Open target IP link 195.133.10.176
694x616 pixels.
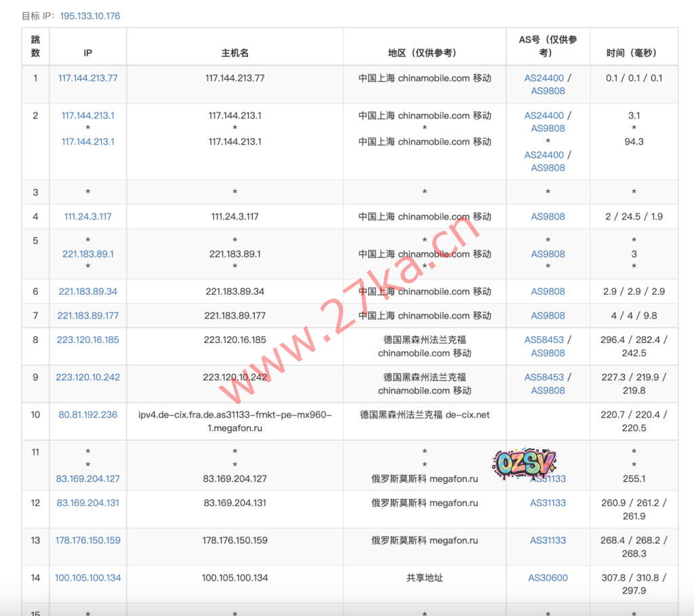(x=89, y=16)
